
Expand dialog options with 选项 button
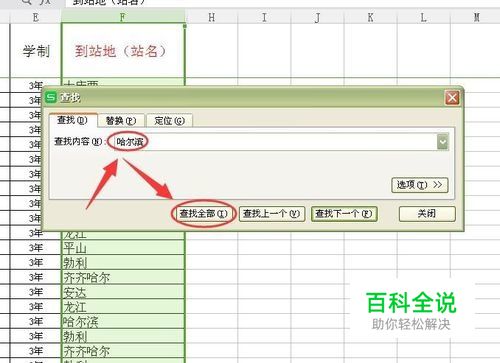pos(420,185)
